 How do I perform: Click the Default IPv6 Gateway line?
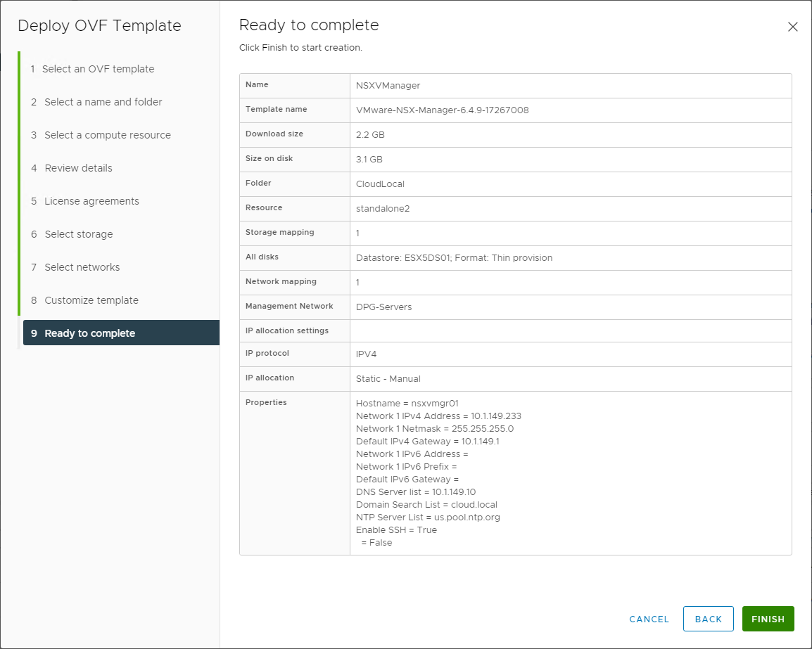click(x=407, y=480)
